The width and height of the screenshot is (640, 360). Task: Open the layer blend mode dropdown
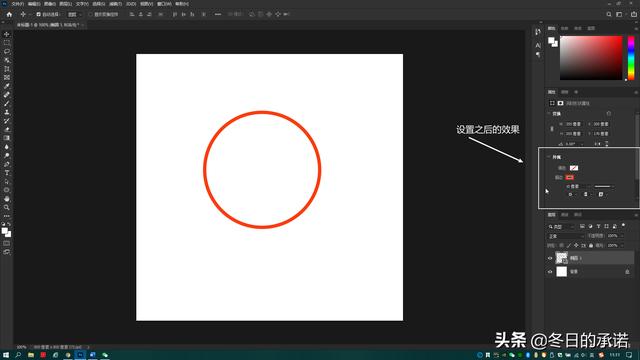click(x=566, y=236)
